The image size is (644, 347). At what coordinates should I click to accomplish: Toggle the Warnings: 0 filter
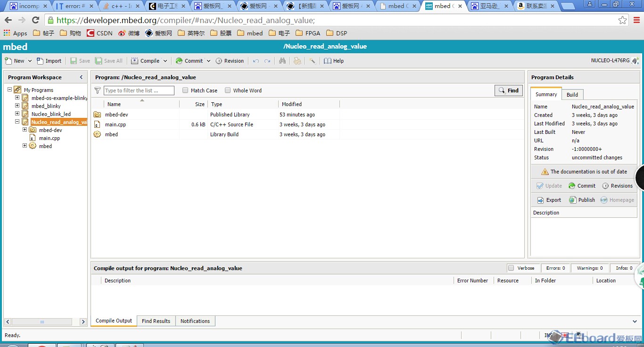pos(590,268)
